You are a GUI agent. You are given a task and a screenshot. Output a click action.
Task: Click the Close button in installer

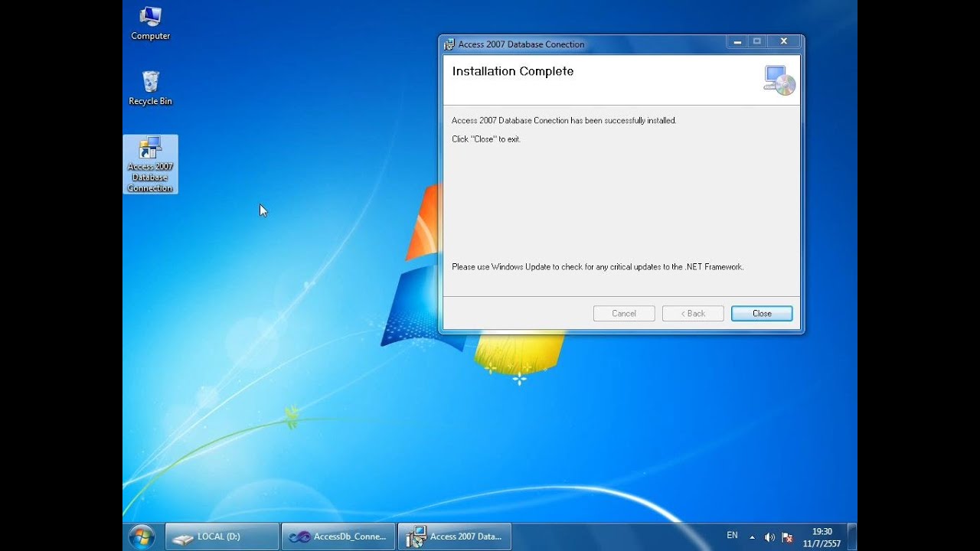pos(762,313)
